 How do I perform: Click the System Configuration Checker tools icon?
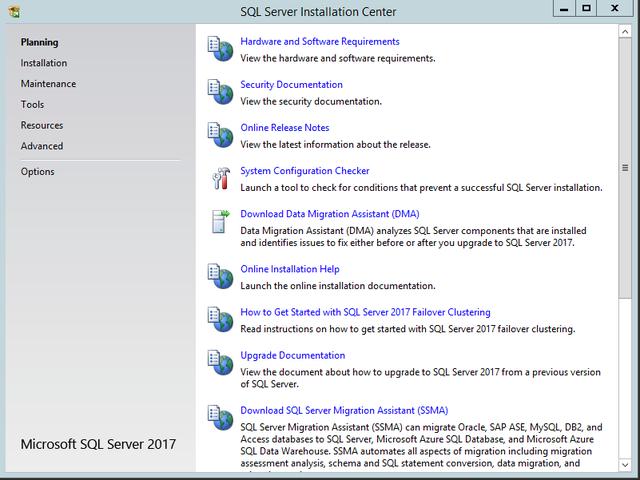[221, 178]
